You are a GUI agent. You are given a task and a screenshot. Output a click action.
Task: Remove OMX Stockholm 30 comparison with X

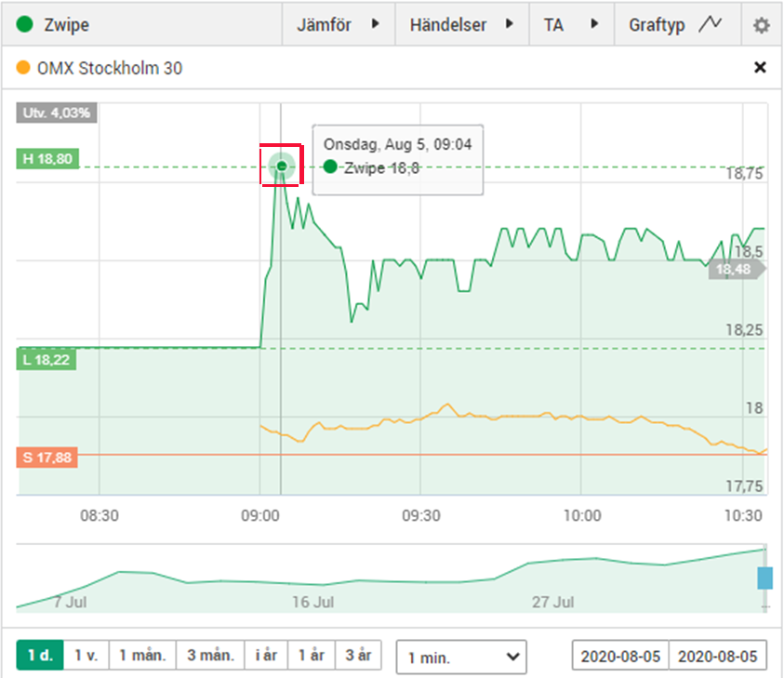click(760, 67)
